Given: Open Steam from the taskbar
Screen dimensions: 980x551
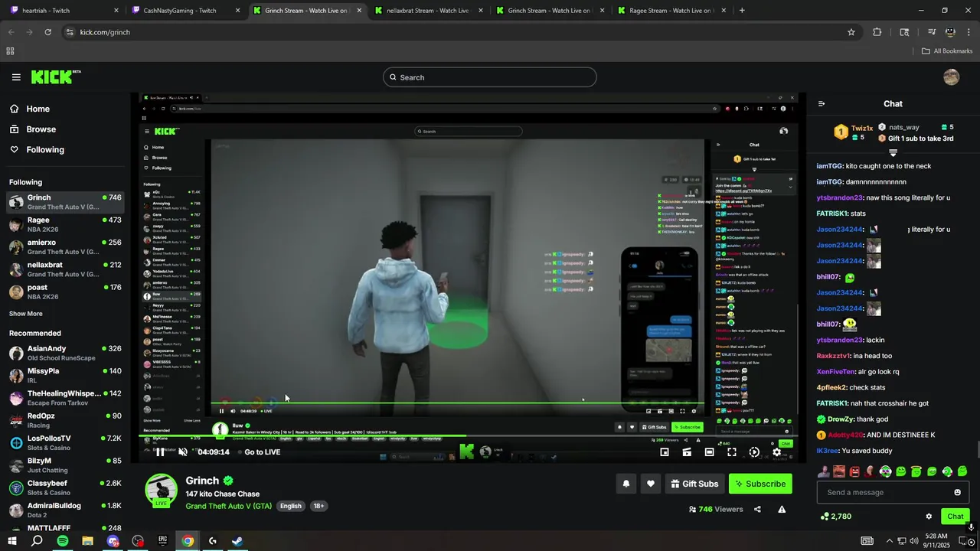Looking at the screenshot, I should [x=237, y=541].
